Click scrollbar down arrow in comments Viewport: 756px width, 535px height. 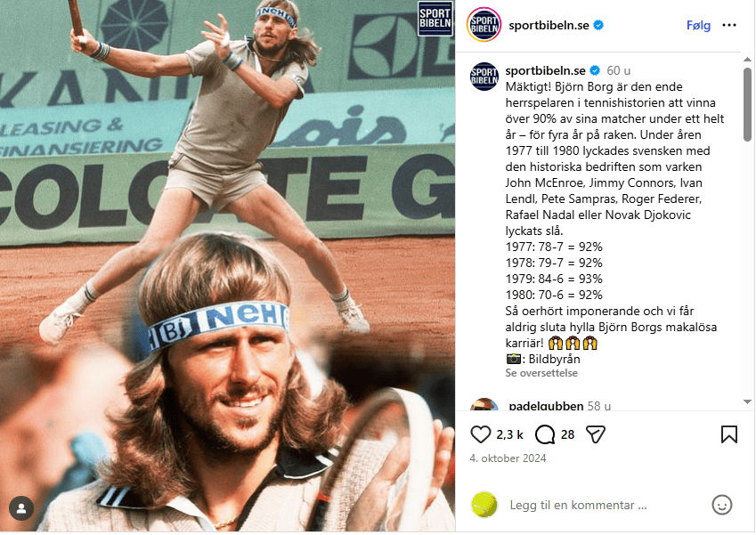[747, 401]
